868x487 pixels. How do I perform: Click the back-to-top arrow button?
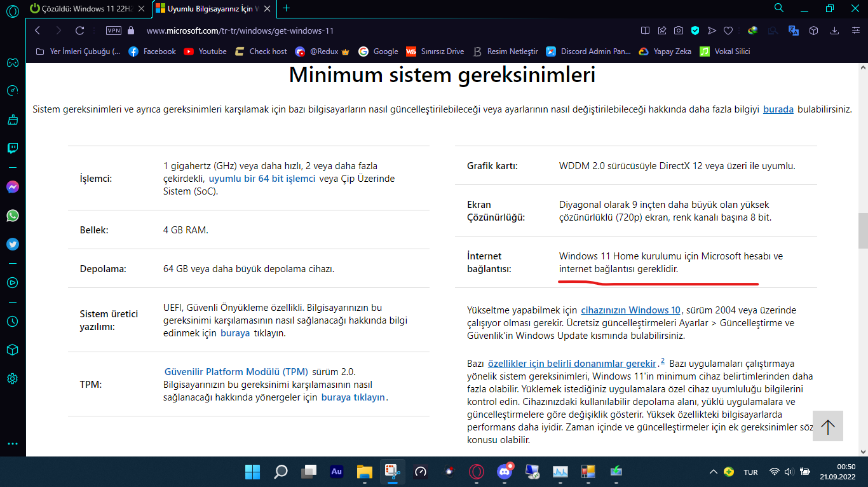pos(827,426)
